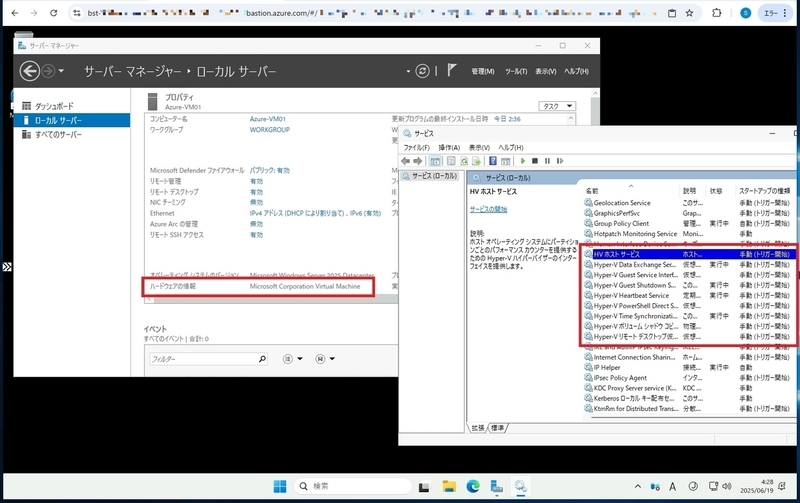Click Server Manager back arrow button
This screenshot has height=503, width=800.
tap(30, 71)
